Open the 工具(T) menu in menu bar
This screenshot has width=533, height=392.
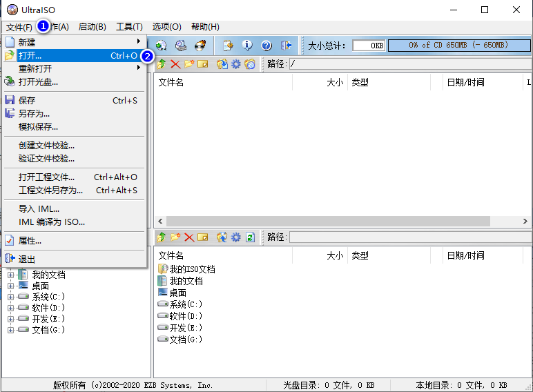pyautogui.click(x=129, y=27)
